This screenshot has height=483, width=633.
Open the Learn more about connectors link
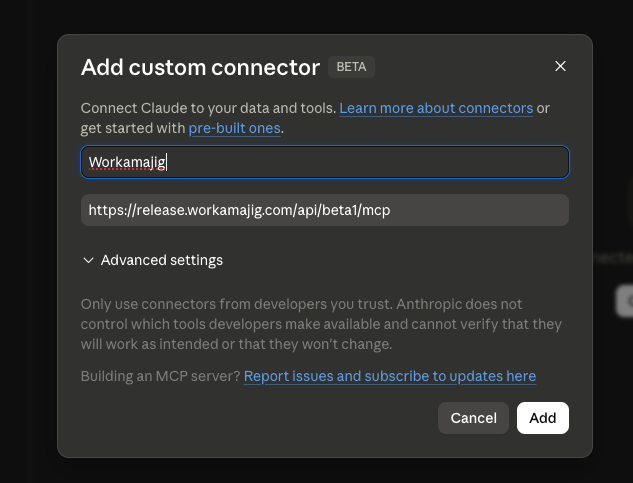436,108
